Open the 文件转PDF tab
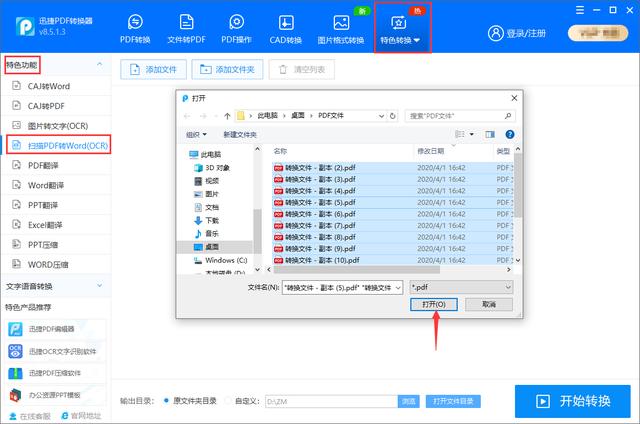The height and width of the screenshot is (424, 640). pyautogui.click(x=186, y=29)
